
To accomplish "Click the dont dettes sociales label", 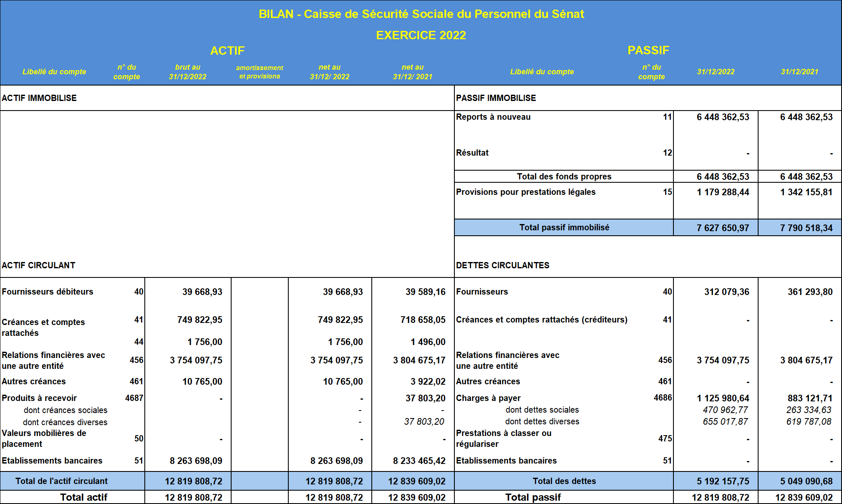I will coord(542,410).
